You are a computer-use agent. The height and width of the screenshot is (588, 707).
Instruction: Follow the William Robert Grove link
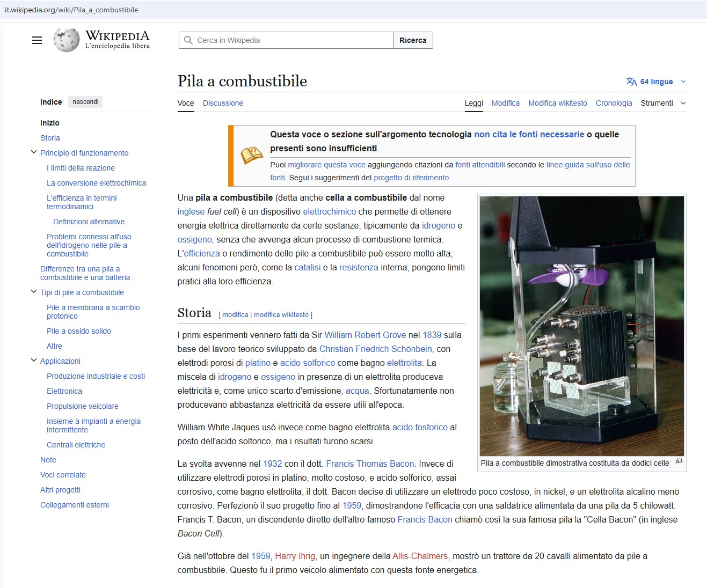click(x=365, y=335)
